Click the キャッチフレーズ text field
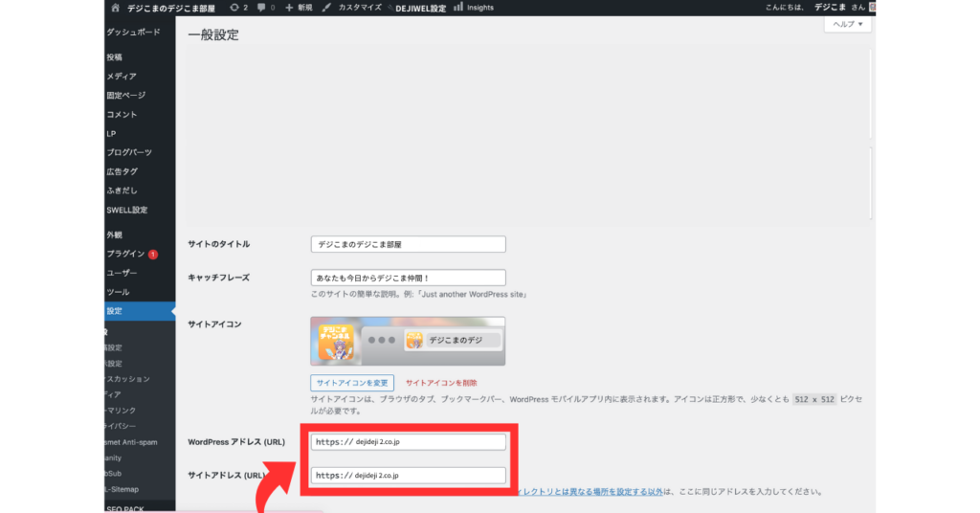 point(409,277)
